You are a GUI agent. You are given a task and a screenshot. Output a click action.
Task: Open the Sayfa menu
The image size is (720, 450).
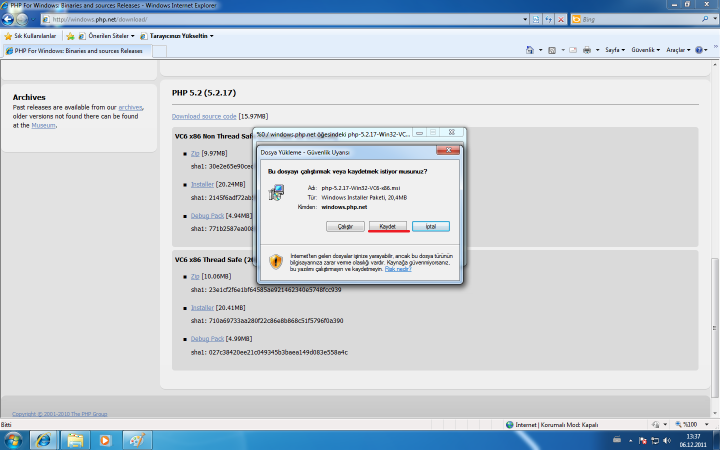[615, 50]
